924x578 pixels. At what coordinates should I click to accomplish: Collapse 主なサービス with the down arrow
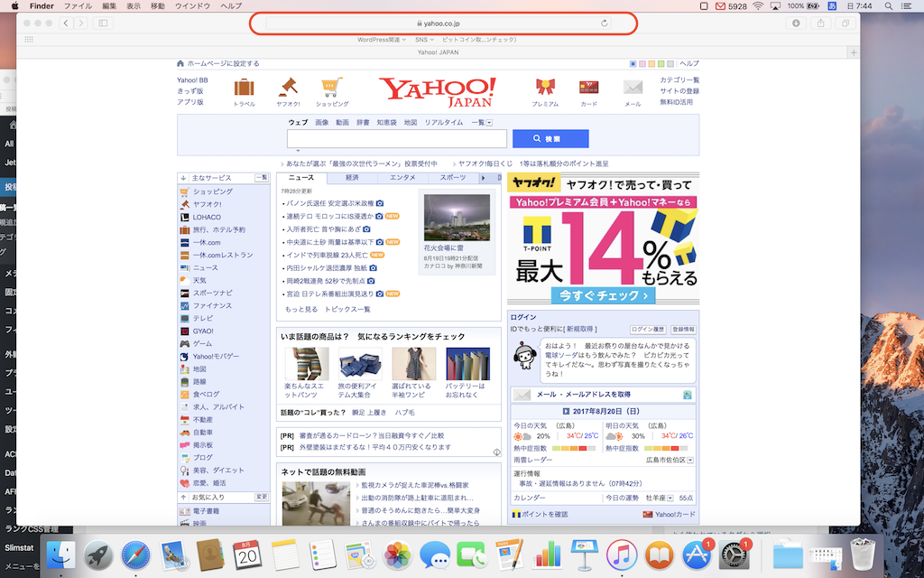(x=183, y=178)
